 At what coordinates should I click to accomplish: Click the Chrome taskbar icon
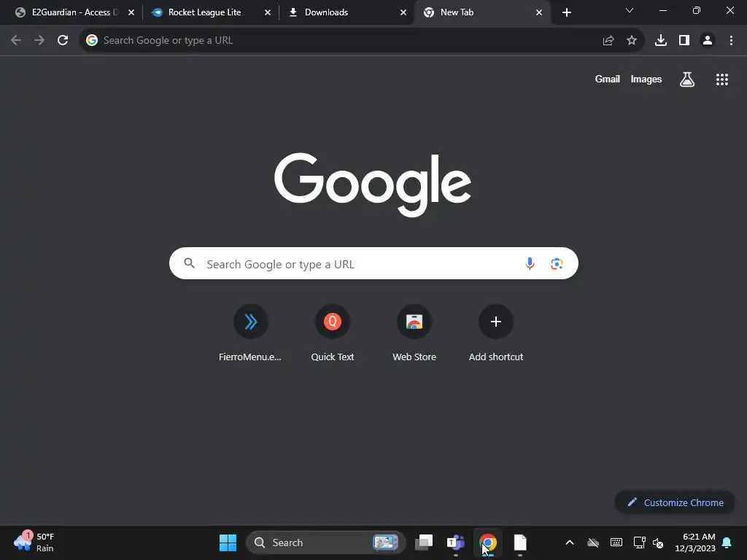click(488, 542)
